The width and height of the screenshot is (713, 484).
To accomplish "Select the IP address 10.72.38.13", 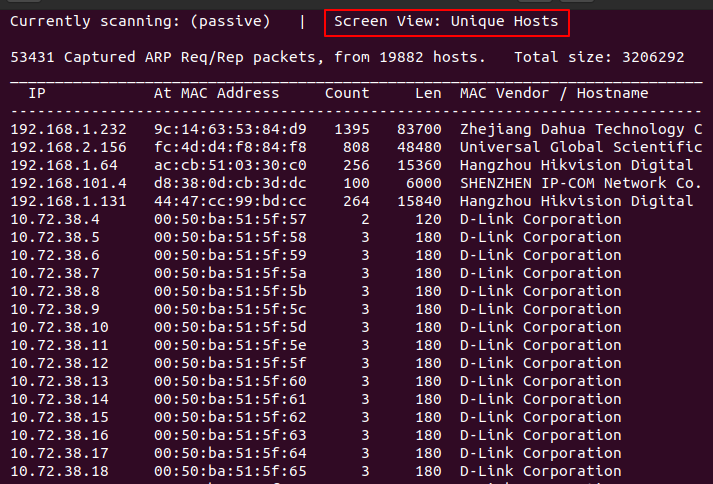I will [60, 381].
